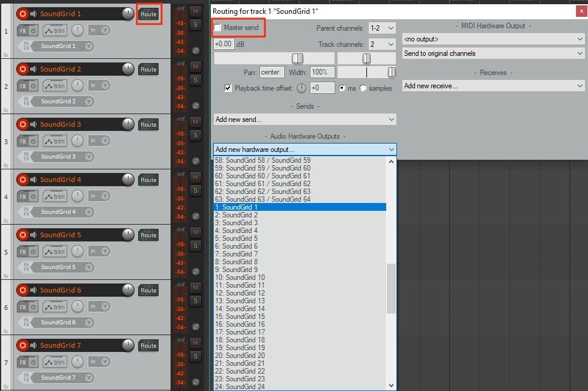Enable the Master send checkbox
The width and height of the screenshot is (588, 391).
(218, 28)
